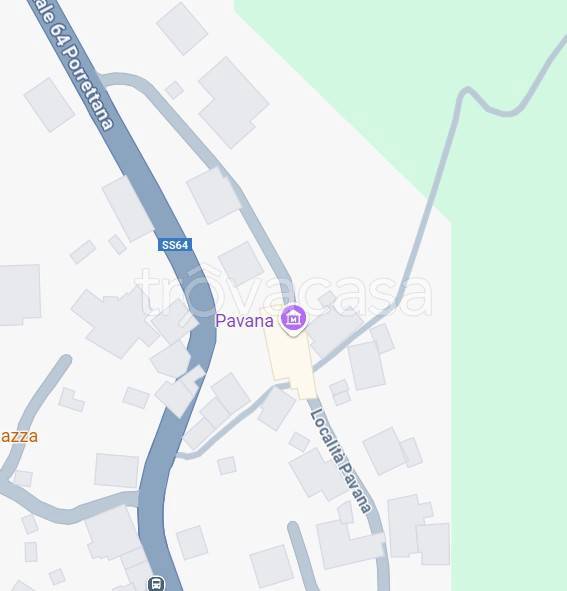Click the blue SS64 road shield
This screenshot has height=591, width=567.
[x=175, y=245]
